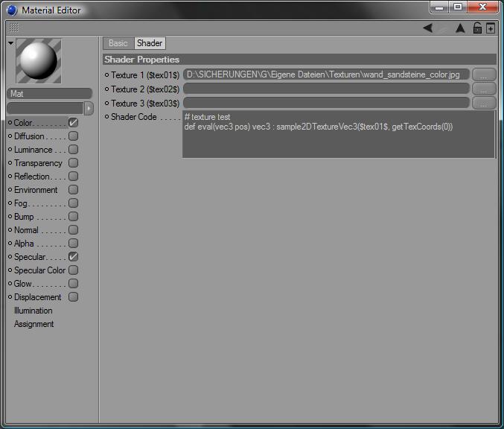This screenshot has width=504, height=429.
Task: Open the Color channel page
Action: pos(23,123)
